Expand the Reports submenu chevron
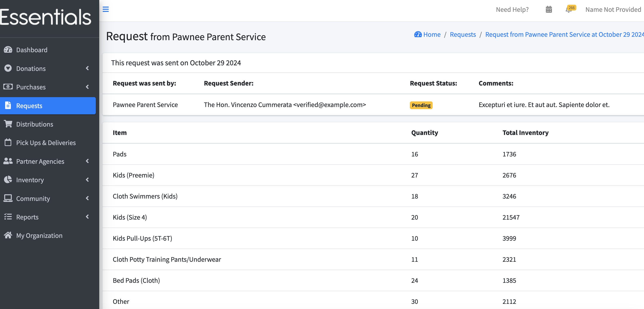 [87, 217]
